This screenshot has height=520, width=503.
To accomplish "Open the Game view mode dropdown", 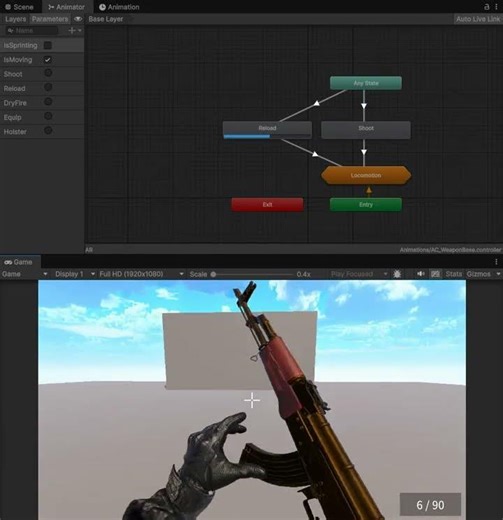I will [x=24, y=274].
